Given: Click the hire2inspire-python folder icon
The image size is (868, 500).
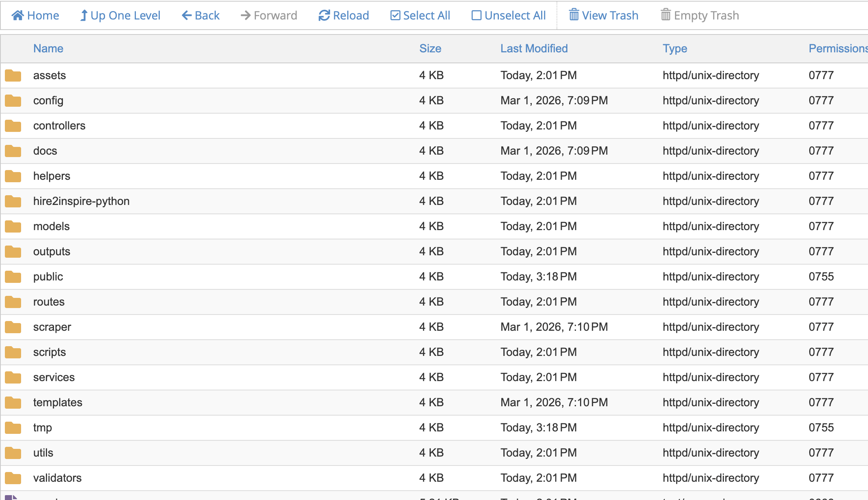Looking at the screenshot, I should coord(13,201).
